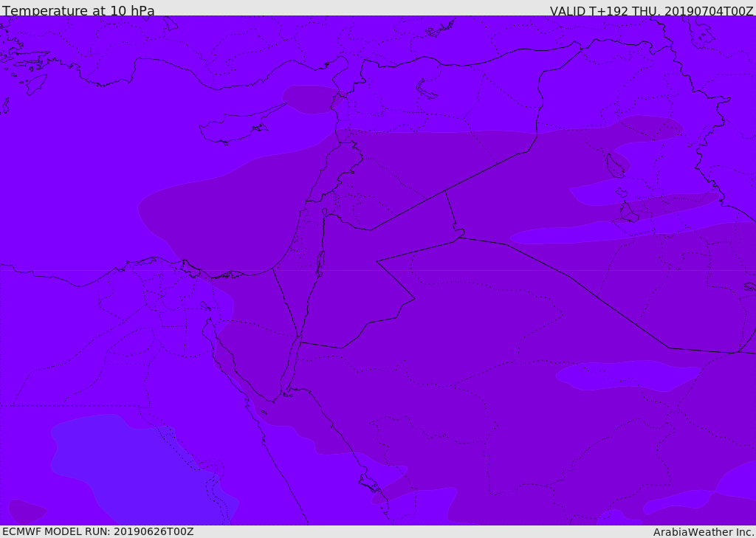756x538 pixels.
Task: Click the Dead Sea outline on the map
Action: pyautogui.click(x=320, y=263)
